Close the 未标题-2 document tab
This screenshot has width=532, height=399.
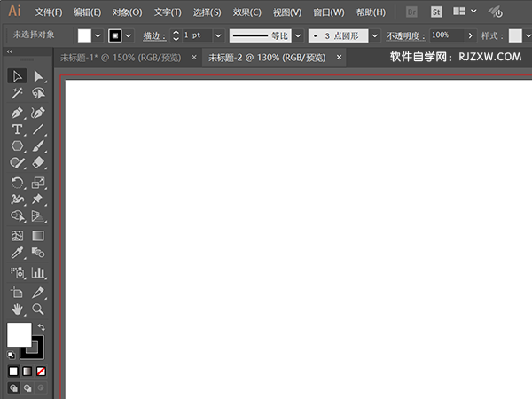(339, 58)
